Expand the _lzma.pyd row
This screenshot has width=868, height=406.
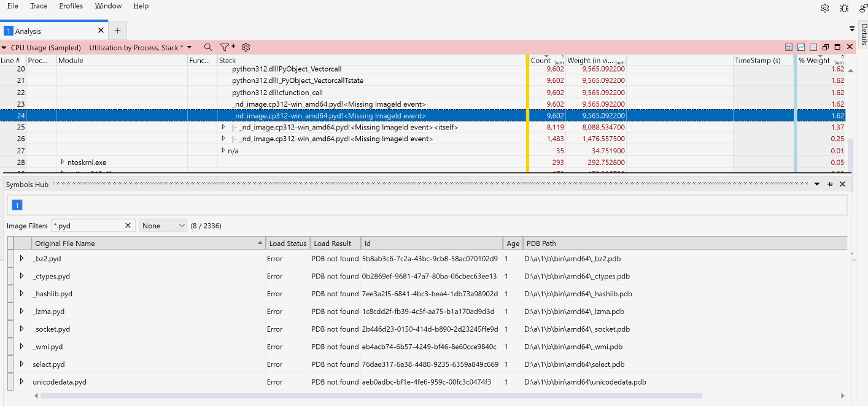coord(21,312)
